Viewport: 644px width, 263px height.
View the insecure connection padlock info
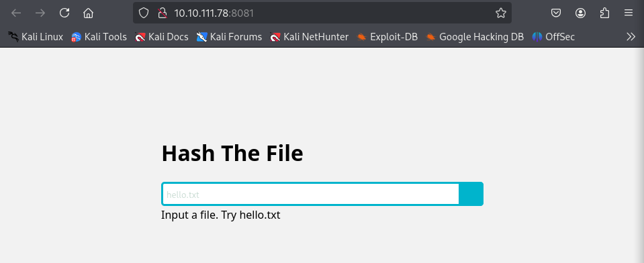(163, 13)
